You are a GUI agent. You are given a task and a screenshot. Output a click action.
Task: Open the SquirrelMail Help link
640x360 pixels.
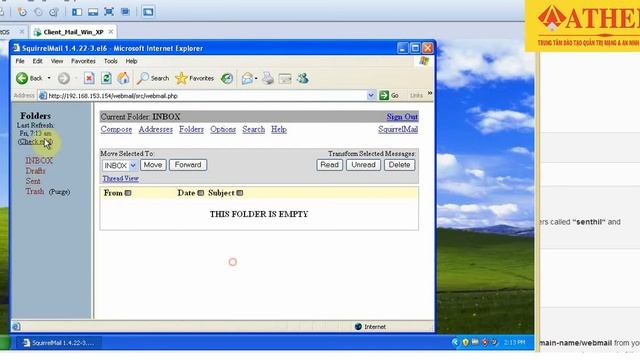[279, 129]
